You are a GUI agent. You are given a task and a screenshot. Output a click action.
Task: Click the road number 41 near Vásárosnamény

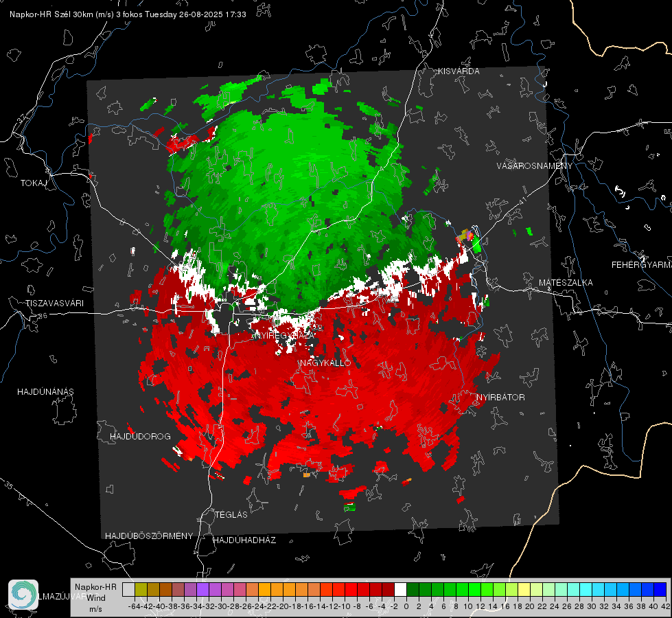522,201
